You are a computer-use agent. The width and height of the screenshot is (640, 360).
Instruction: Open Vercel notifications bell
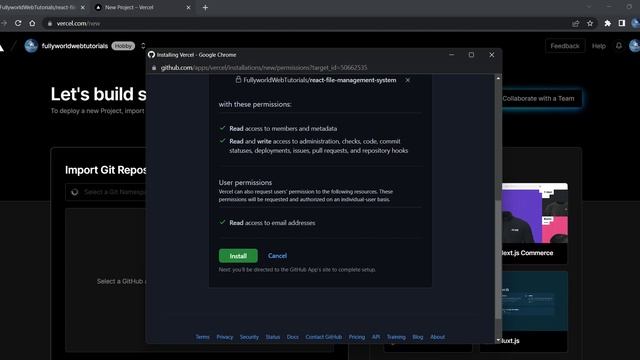[x=619, y=46]
